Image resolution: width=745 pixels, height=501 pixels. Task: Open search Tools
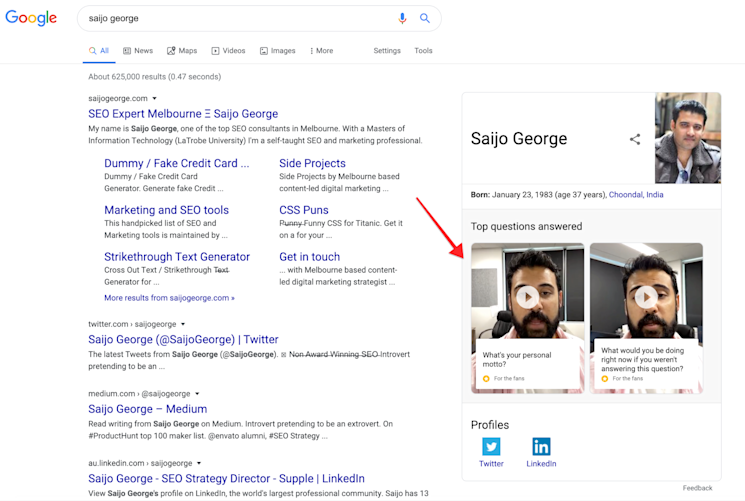pyautogui.click(x=423, y=51)
